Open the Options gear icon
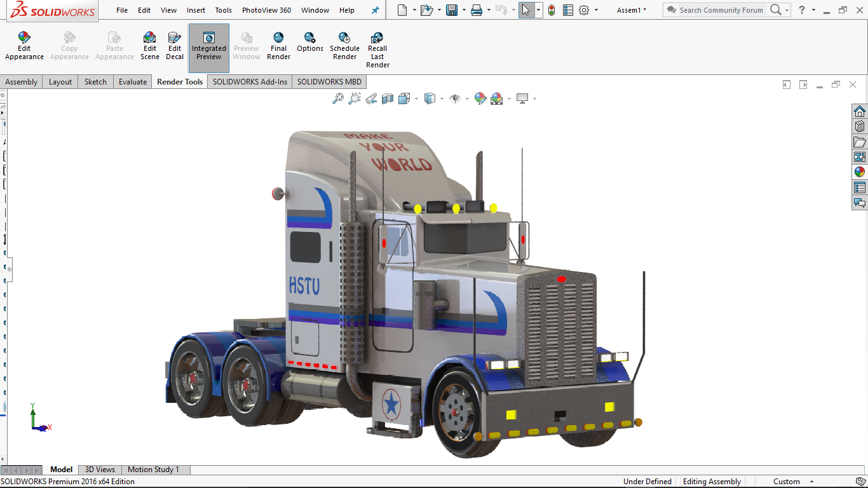This screenshot has width=868, height=488. 584,10
